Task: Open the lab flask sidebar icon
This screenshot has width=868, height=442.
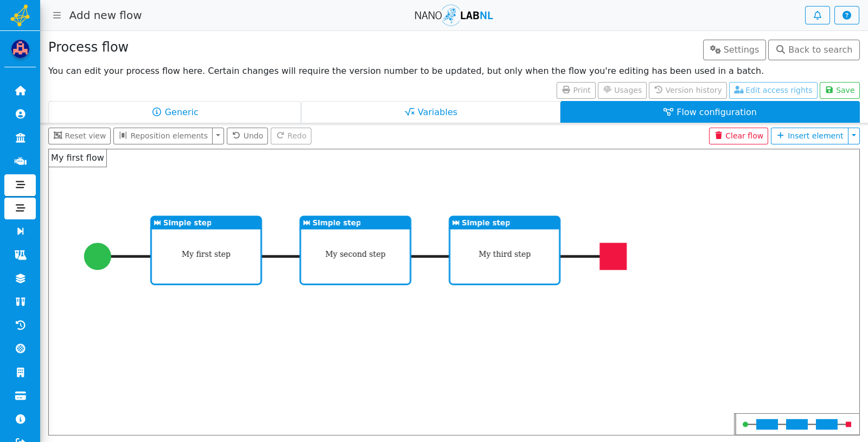Action: point(20,255)
